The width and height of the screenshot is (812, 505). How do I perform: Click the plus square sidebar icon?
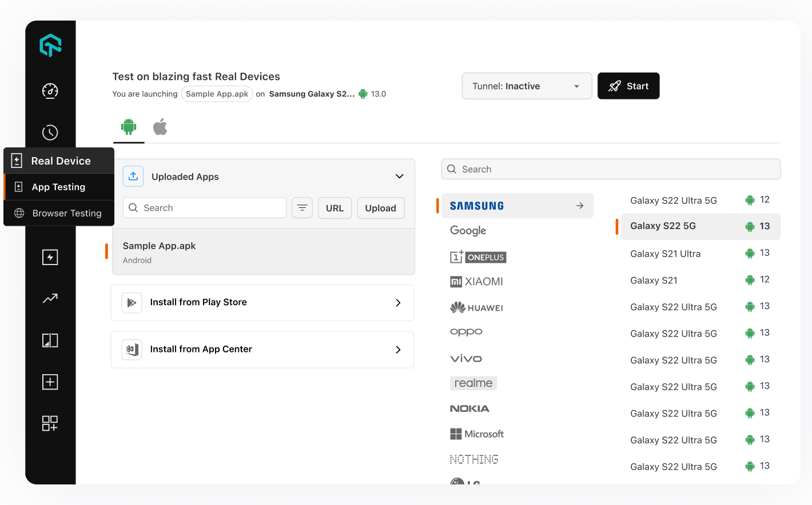click(50, 382)
